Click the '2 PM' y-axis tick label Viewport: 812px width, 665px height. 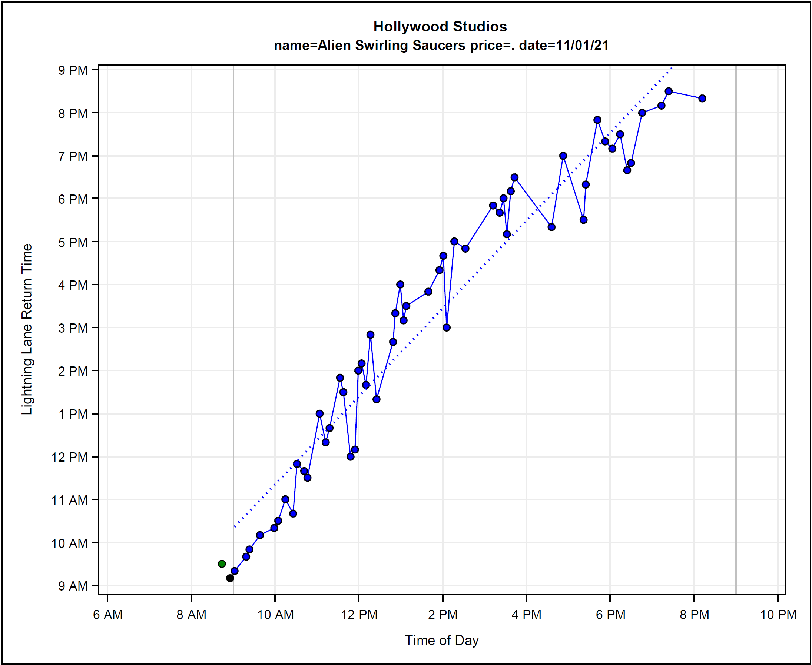73,371
